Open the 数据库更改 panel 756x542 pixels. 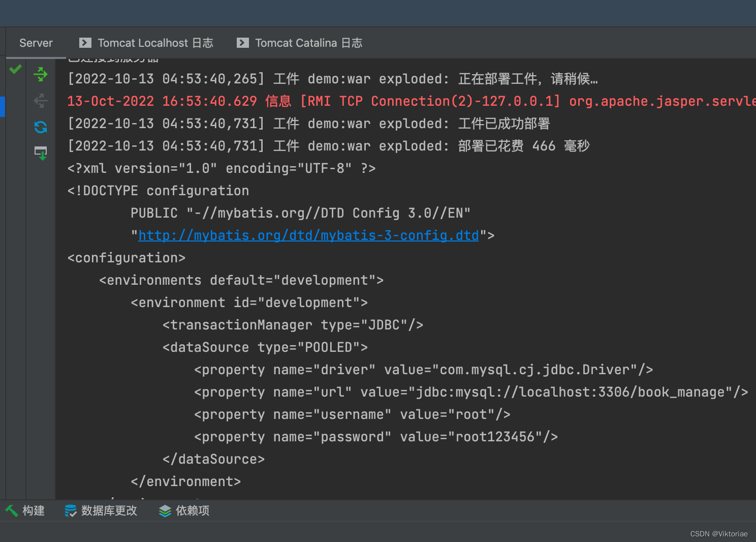click(109, 510)
